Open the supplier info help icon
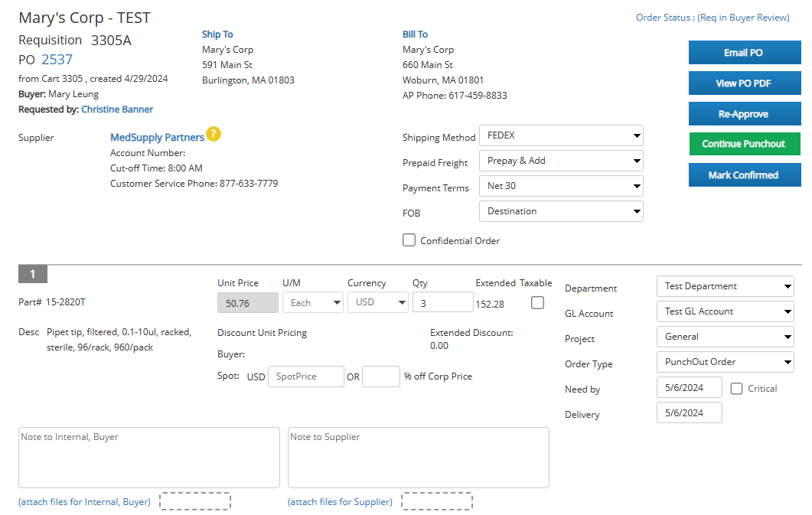 point(213,134)
